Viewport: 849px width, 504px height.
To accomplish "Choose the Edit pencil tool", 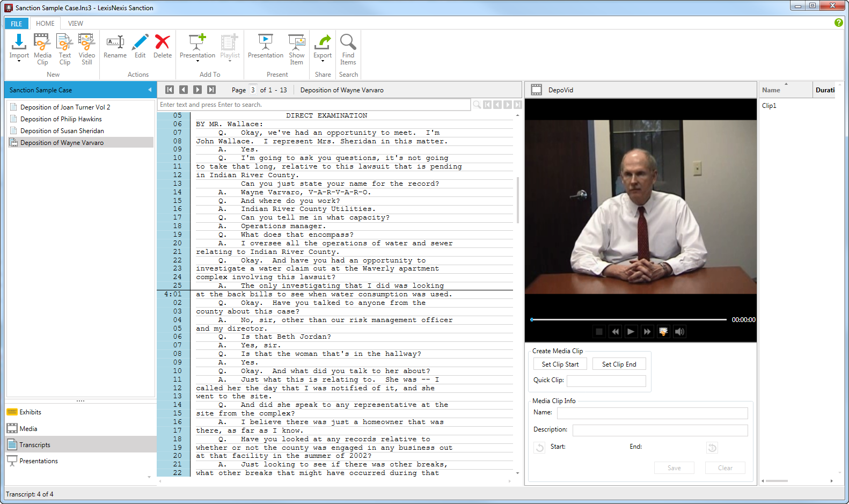I will click(140, 46).
